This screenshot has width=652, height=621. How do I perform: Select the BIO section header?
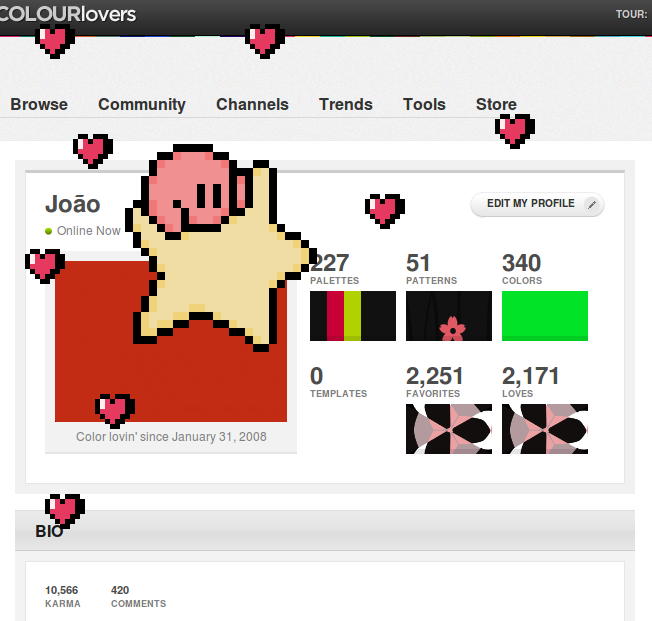click(x=325, y=531)
